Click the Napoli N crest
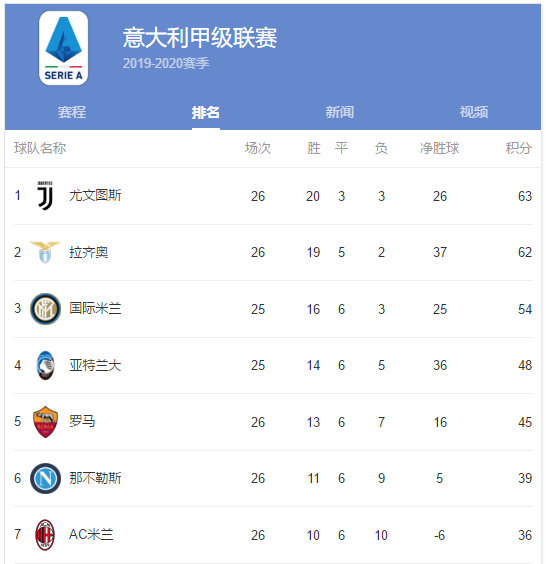 [45, 478]
